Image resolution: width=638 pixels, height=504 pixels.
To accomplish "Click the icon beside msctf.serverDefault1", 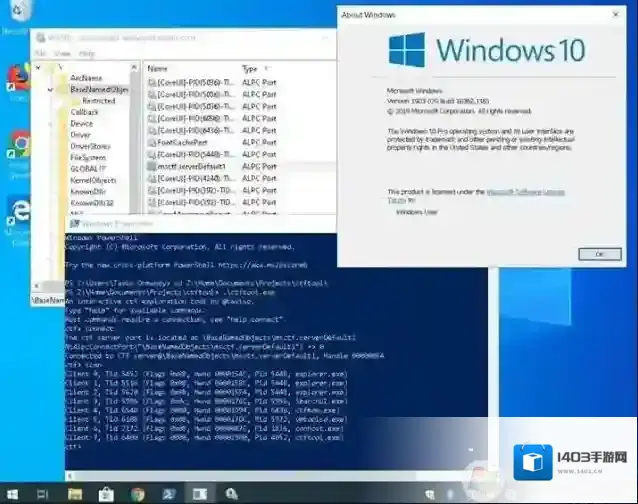I will [152, 166].
